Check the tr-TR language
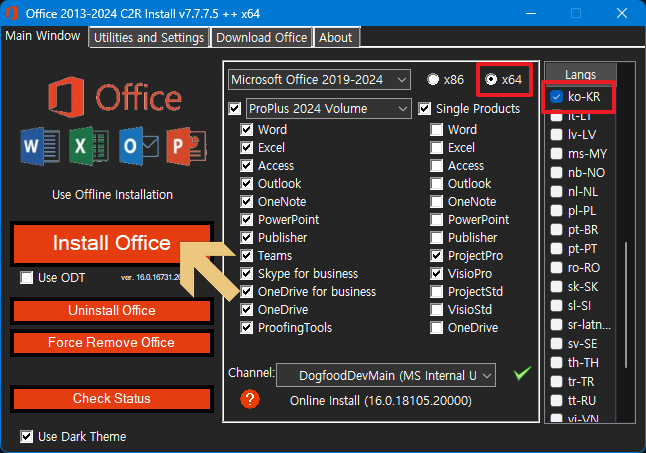The width and height of the screenshot is (646, 453). pyautogui.click(x=556, y=382)
